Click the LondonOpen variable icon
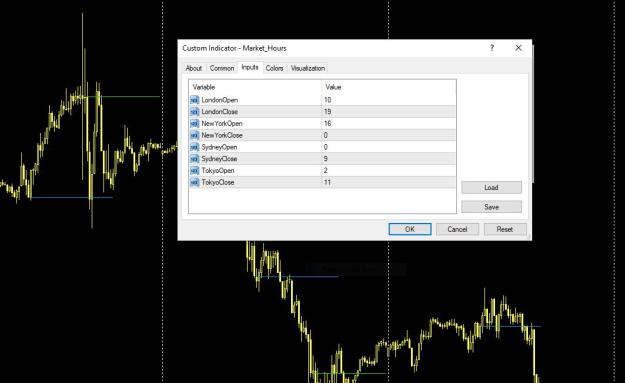This screenshot has height=383, width=625. tap(195, 100)
